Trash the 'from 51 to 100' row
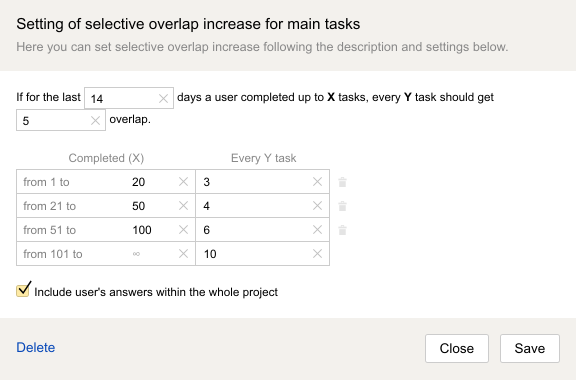Image resolution: width=576 pixels, height=380 pixels. pyautogui.click(x=342, y=230)
